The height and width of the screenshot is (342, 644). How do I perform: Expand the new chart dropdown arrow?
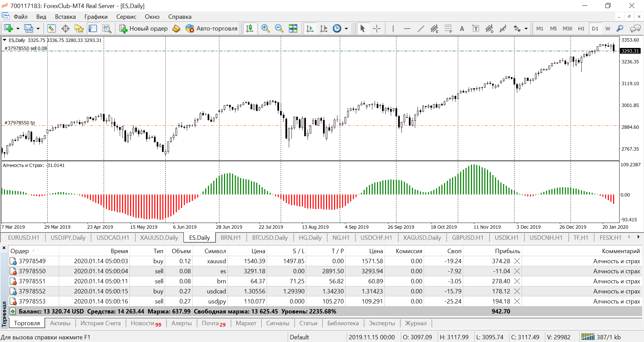18,28
